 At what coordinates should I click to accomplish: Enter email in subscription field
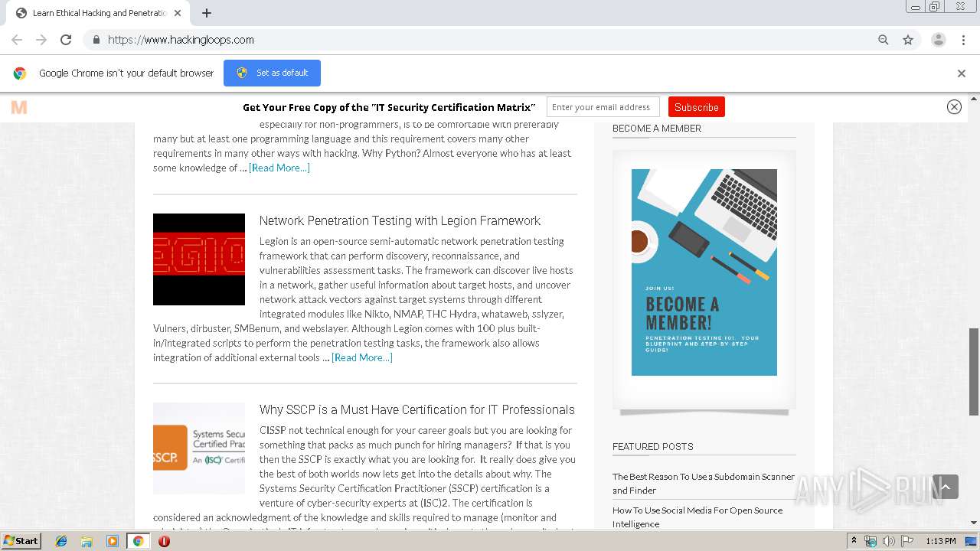click(603, 107)
